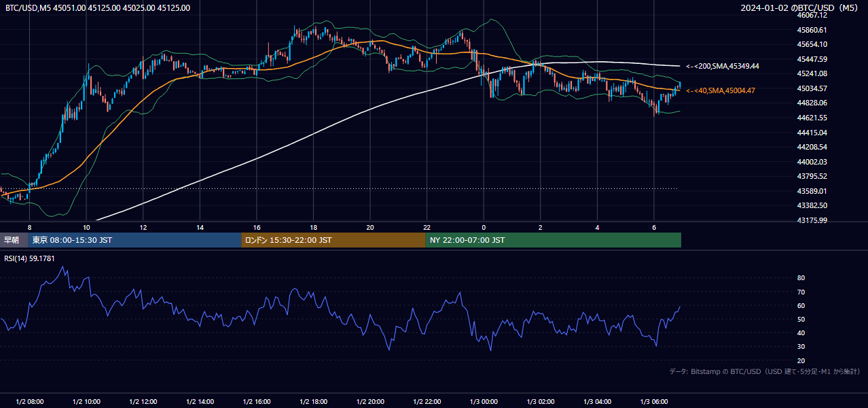Click the bottom time label 1/2 16:00
Viewport: 868px width, 408px height.
click(x=257, y=402)
